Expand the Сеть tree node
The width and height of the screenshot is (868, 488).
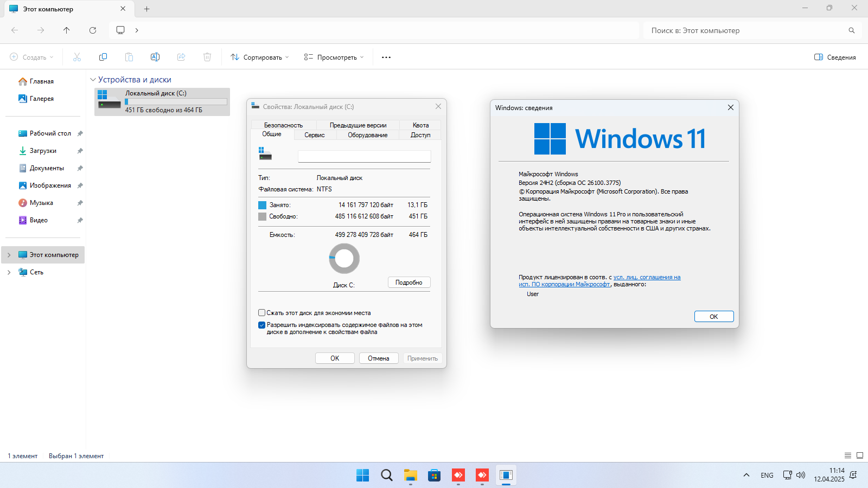coord(9,272)
